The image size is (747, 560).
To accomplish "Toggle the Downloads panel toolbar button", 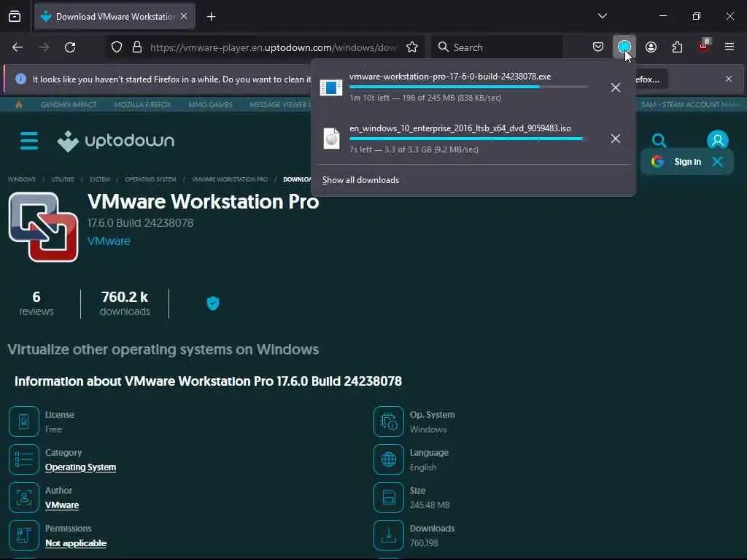I will pyautogui.click(x=624, y=47).
